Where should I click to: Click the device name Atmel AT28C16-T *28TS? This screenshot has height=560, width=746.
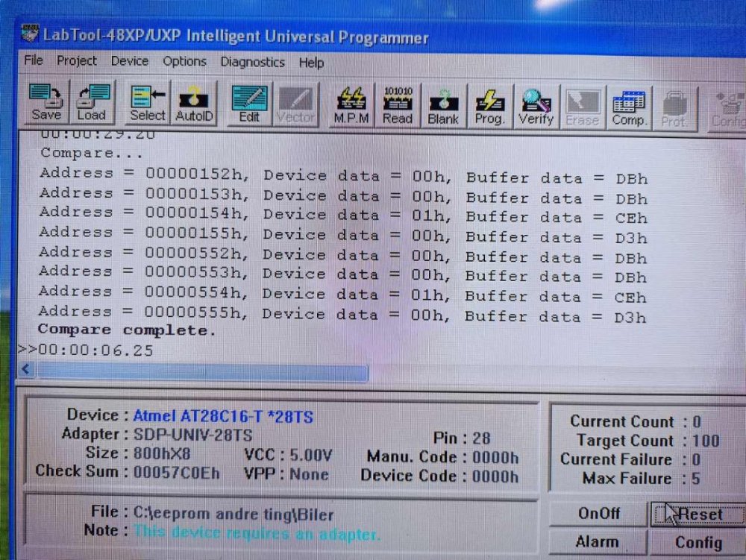[222, 416]
